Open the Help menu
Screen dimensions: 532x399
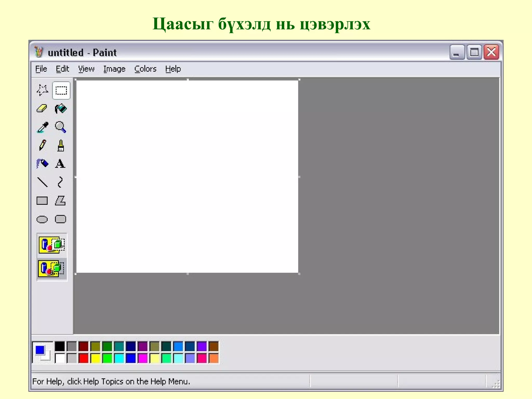[x=173, y=69]
